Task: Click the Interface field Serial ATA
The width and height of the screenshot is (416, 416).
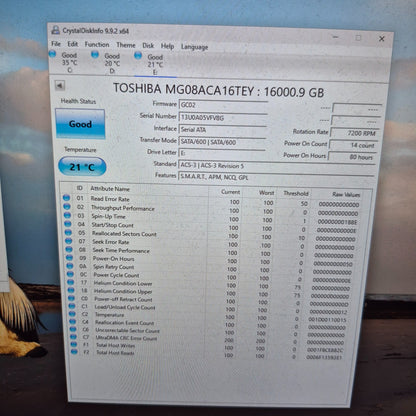Action: coord(223,130)
